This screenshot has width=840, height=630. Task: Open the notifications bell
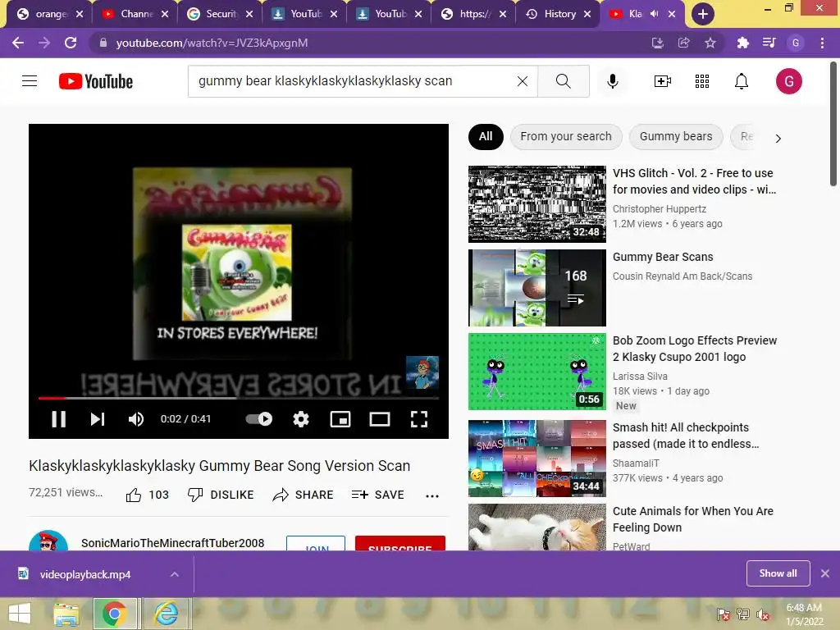point(742,81)
